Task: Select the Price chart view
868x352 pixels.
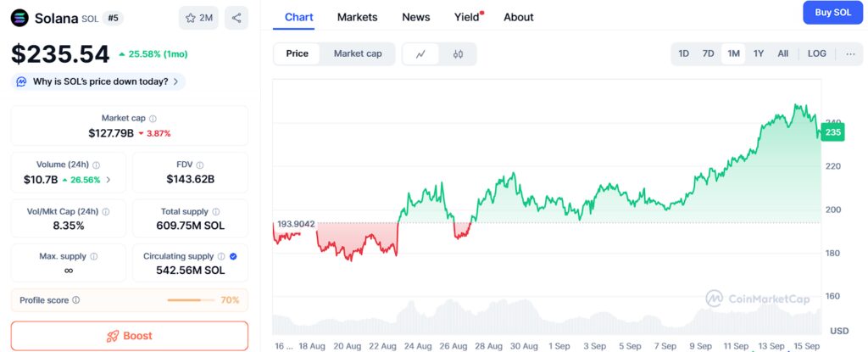Action: [298, 53]
